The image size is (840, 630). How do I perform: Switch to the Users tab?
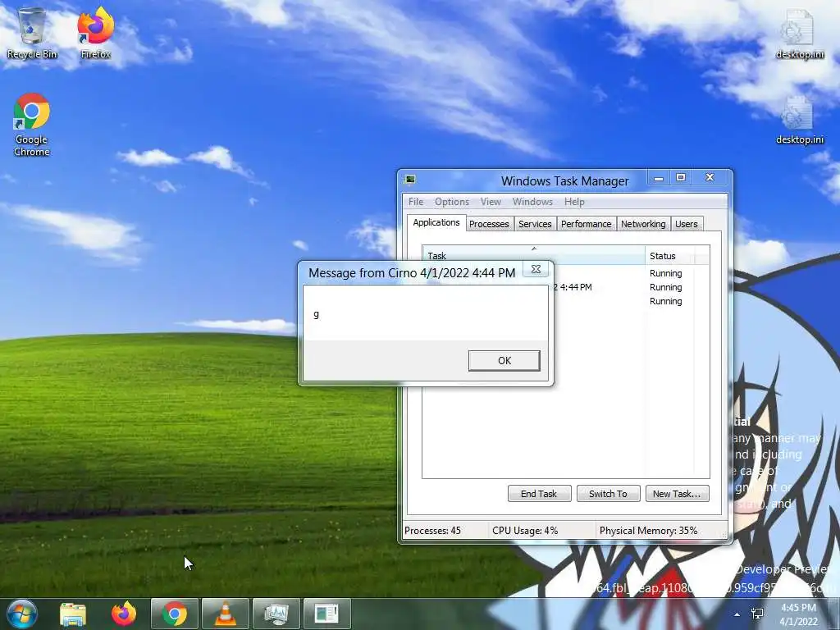pos(687,224)
